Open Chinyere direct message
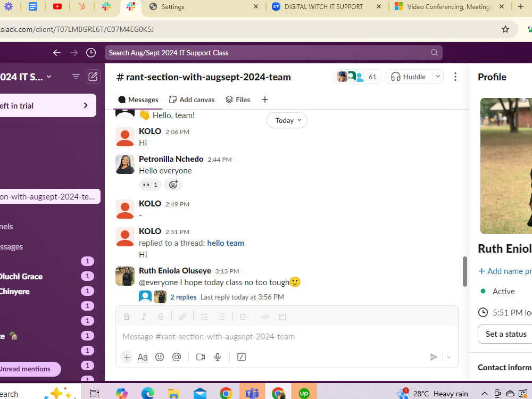 tap(14, 291)
